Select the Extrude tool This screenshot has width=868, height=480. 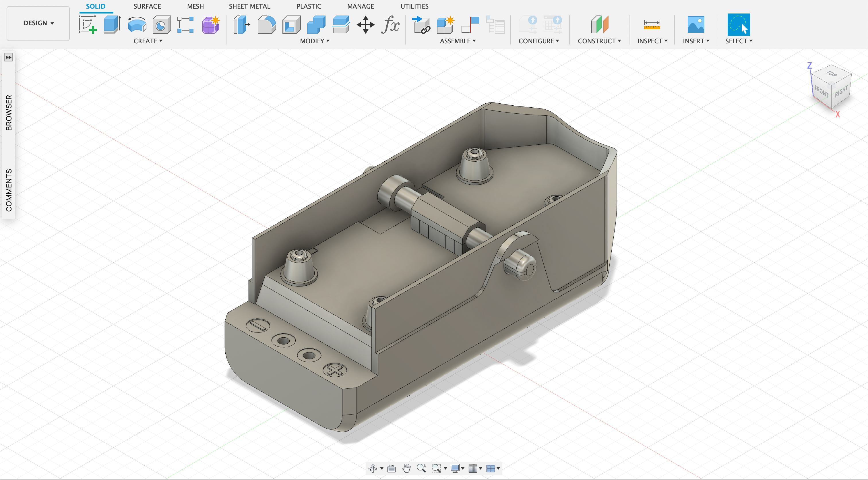click(112, 25)
